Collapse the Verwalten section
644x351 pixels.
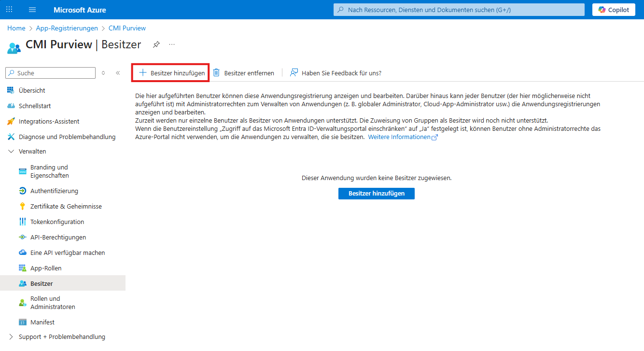[x=11, y=151]
